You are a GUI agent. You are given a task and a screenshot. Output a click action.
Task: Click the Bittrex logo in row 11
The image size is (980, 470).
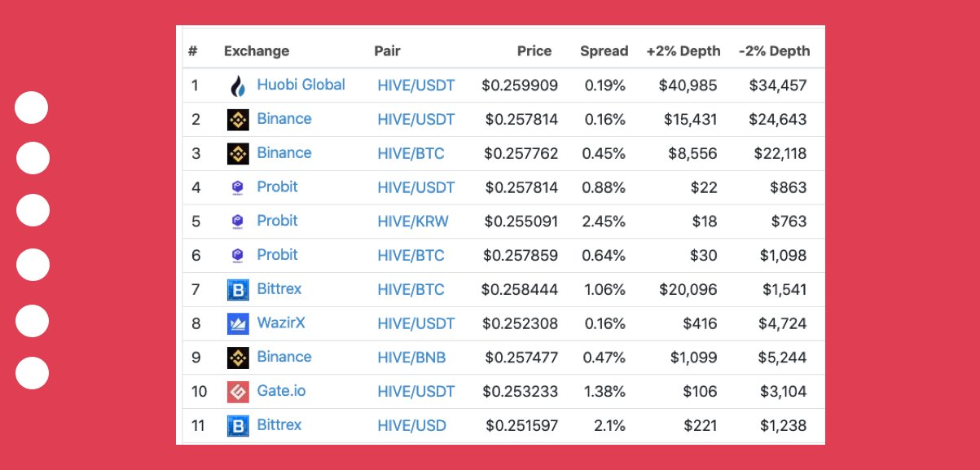pyautogui.click(x=238, y=426)
